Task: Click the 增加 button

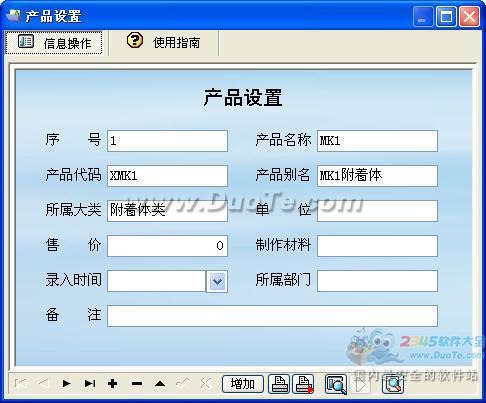Action: (x=243, y=384)
